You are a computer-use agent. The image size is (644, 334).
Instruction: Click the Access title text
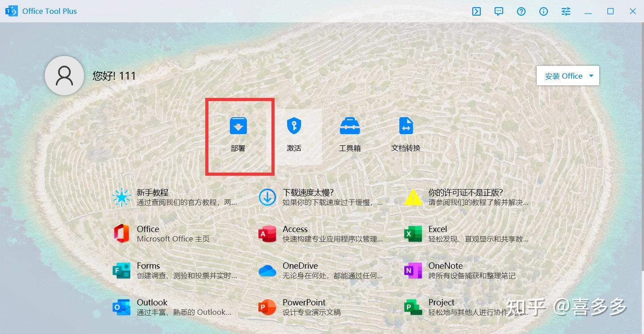point(295,229)
